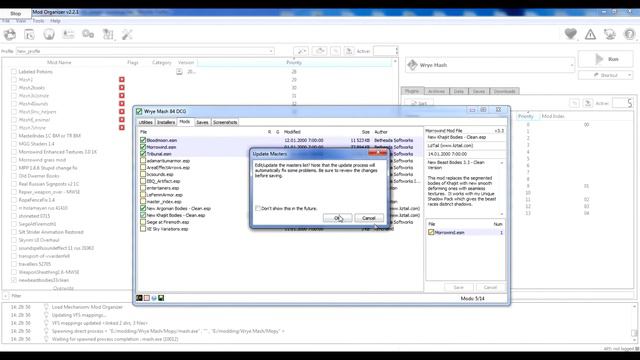Click the pink square icon in Wrye Mash status bar
Viewport: 640px width, 360px height.
[x=147, y=298]
